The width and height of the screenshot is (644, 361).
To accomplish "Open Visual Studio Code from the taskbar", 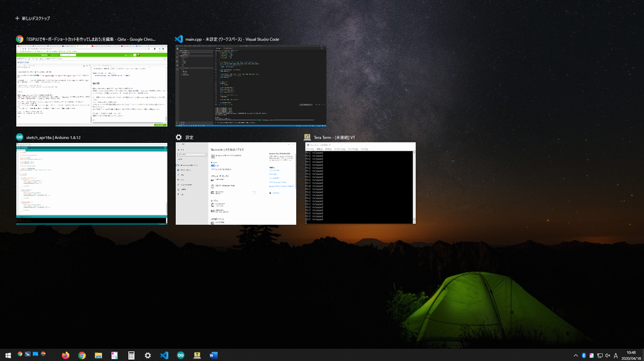I will tap(165, 355).
